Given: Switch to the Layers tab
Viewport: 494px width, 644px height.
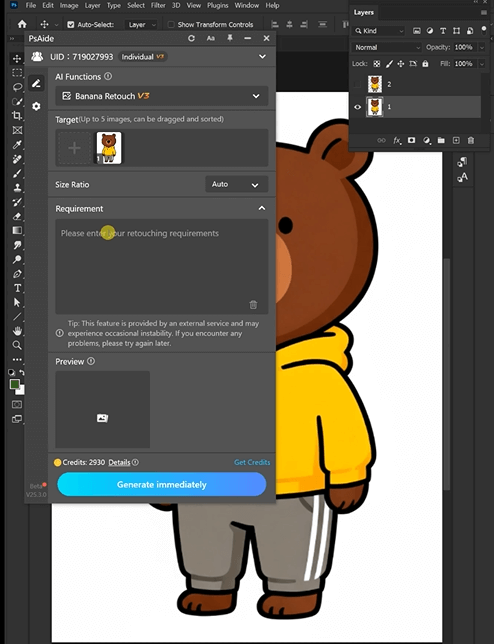Looking at the screenshot, I should pos(364,12).
